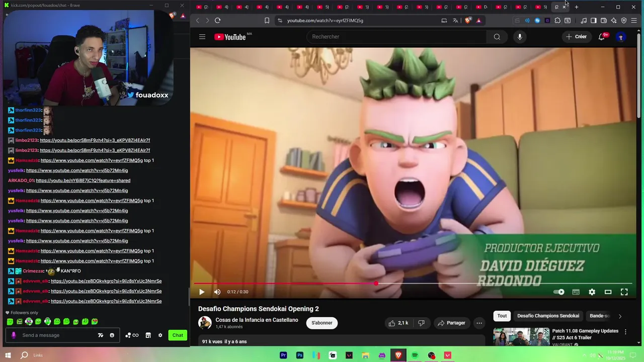Open the Créer dropdown button

[577, 37]
